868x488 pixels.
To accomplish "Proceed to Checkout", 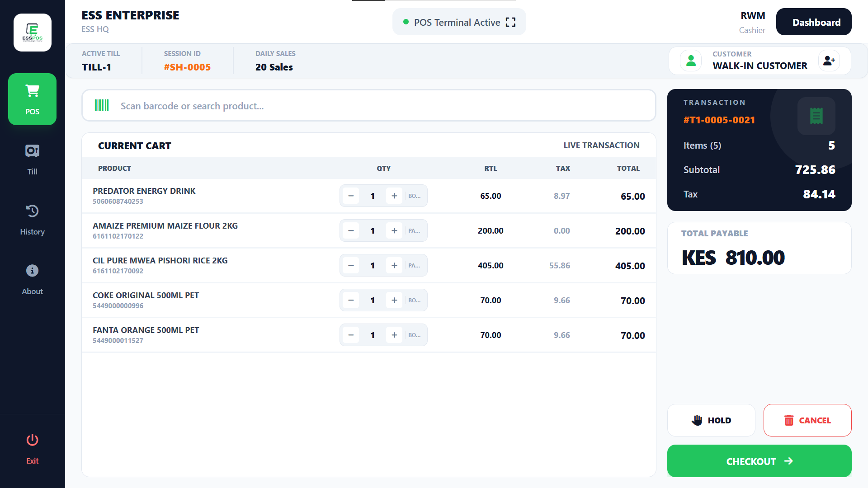I will [x=759, y=461].
